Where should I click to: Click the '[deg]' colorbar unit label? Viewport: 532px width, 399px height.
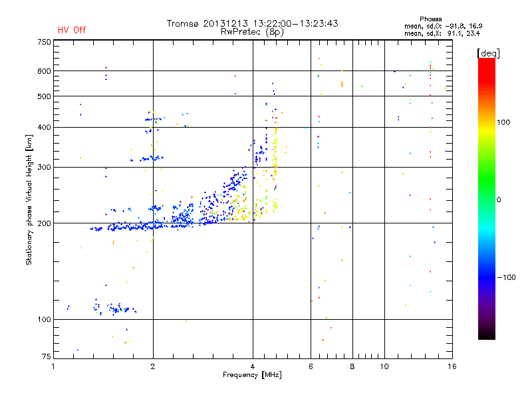pos(488,53)
